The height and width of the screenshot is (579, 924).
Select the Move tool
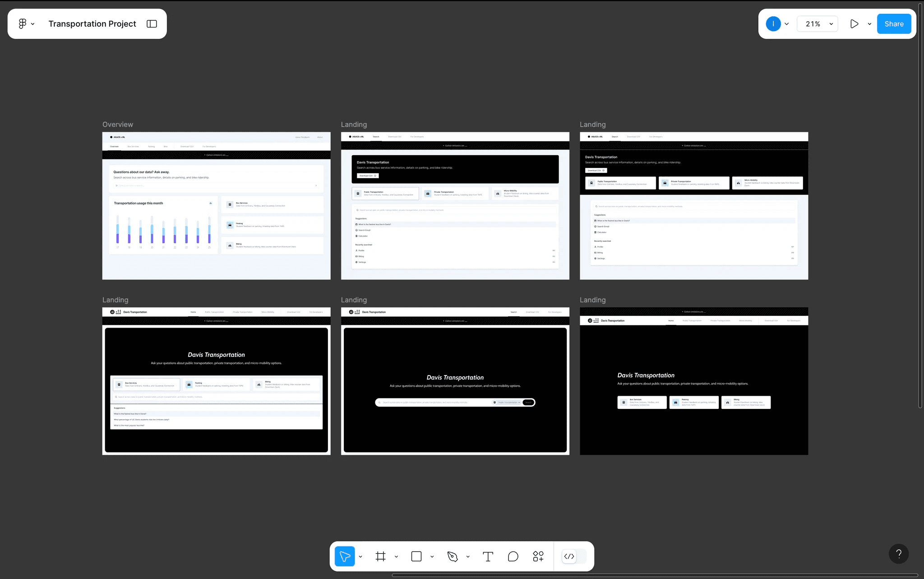click(x=345, y=556)
